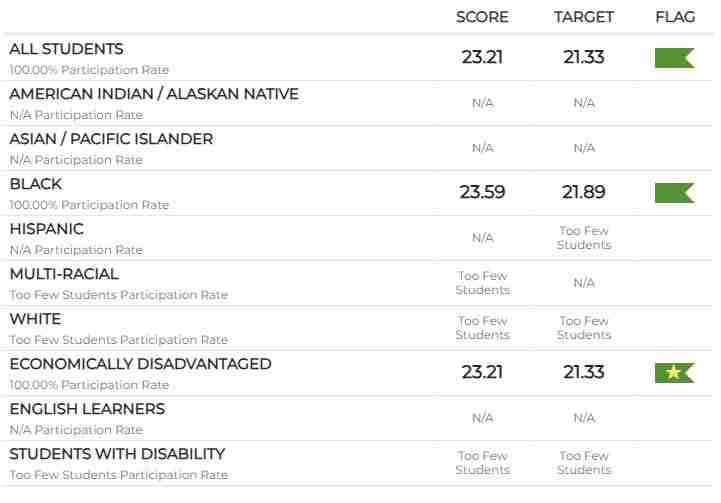Select the BLACK subgroup label

click(x=36, y=184)
